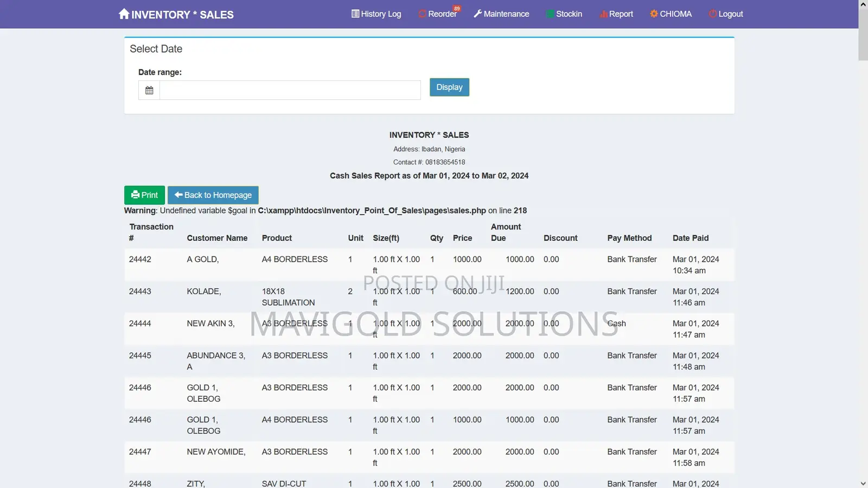Open History Log menu item

pyautogui.click(x=376, y=14)
